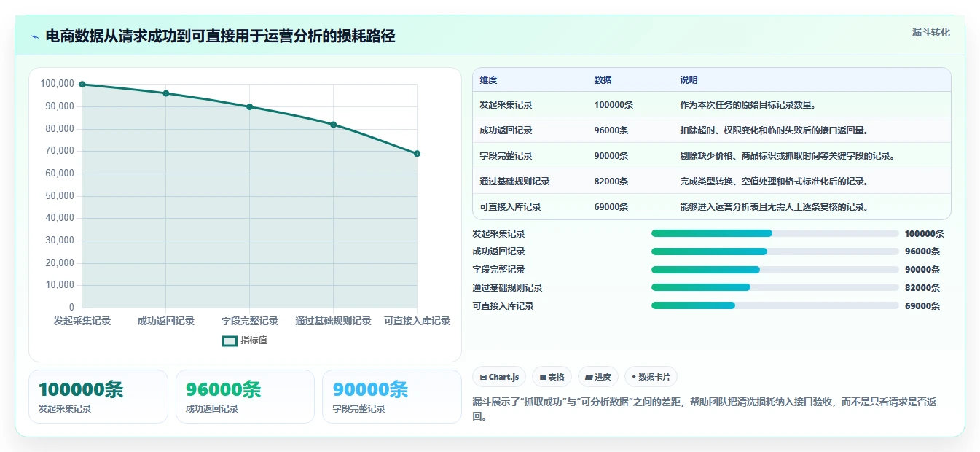Select the 发起采集记录 table row cell

(x=506, y=105)
